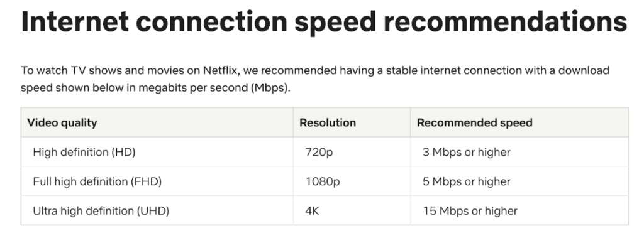Click the 720p resolution cell
Image resolution: width=644 pixels, height=238 pixels.
pyautogui.click(x=352, y=152)
